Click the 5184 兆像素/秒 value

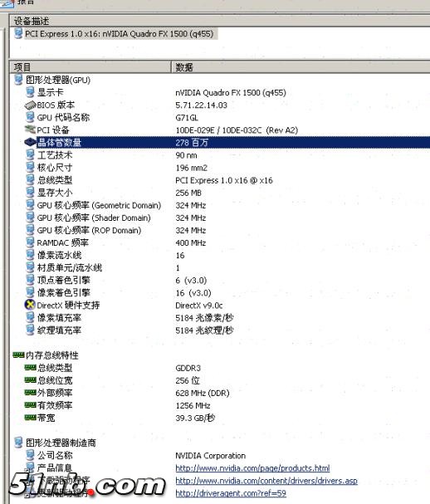[204, 318]
